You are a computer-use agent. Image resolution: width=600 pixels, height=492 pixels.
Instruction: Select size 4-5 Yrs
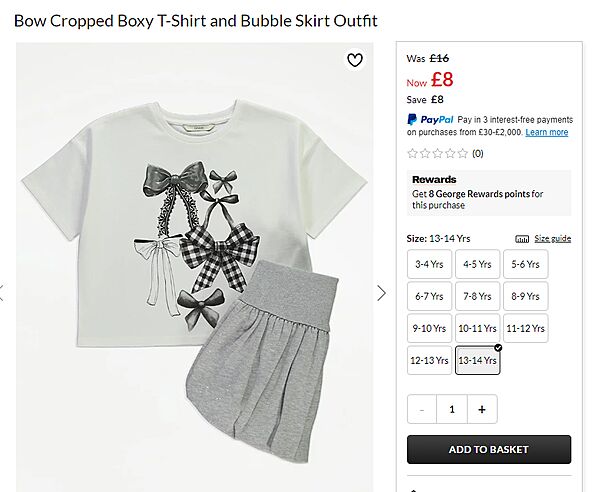point(477,265)
